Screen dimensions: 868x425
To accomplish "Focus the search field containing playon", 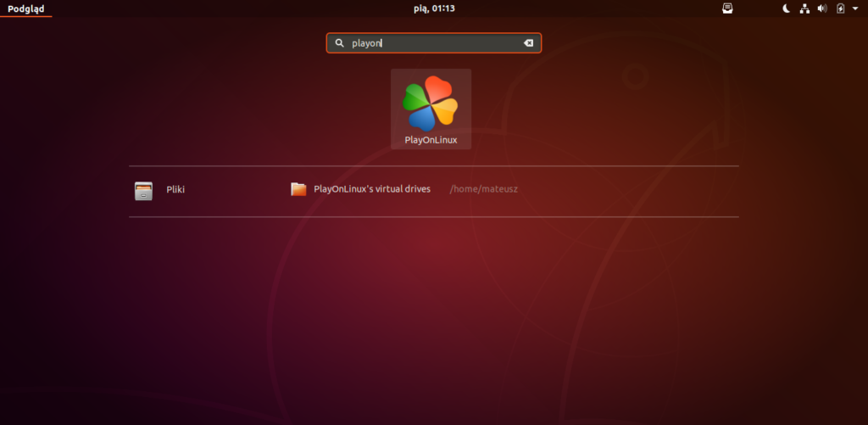I will point(433,42).
